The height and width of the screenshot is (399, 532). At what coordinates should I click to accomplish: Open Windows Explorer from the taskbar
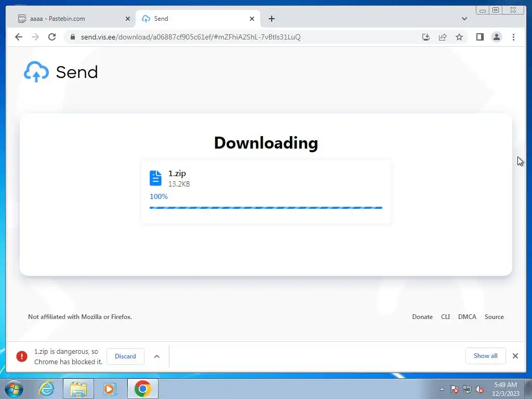click(x=78, y=389)
